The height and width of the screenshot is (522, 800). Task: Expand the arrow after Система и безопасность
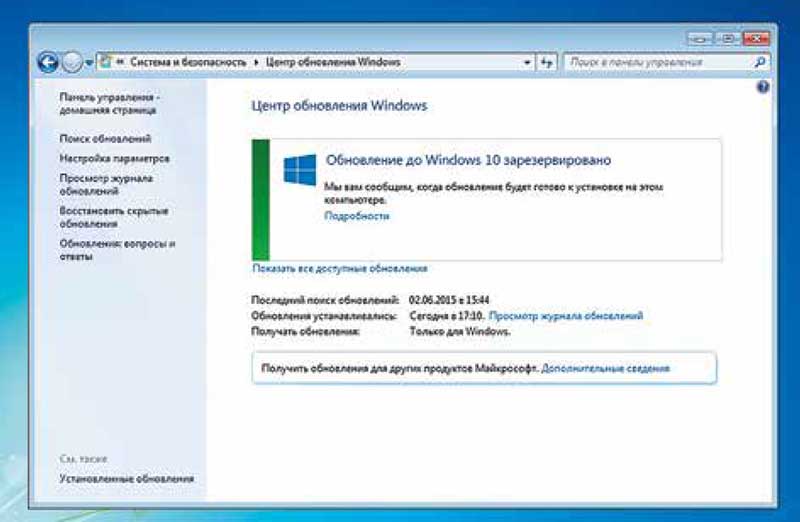(x=256, y=62)
